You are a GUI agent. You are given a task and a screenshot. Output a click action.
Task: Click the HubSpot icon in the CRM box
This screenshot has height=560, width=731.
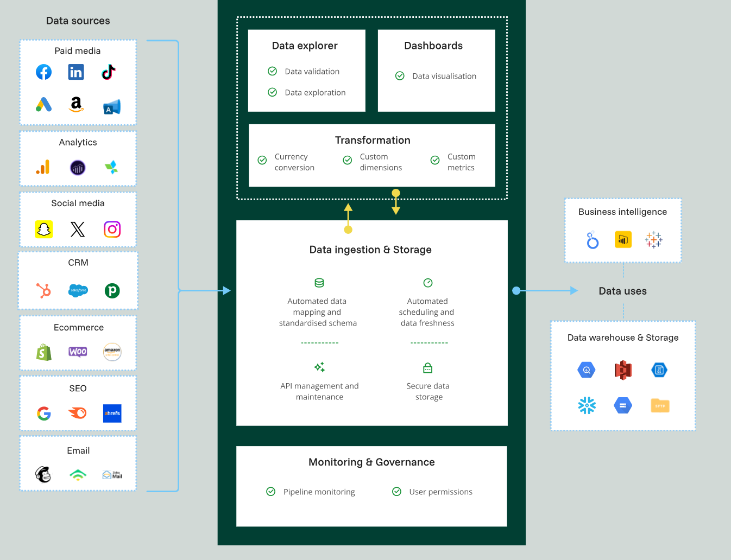click(43, 290)
